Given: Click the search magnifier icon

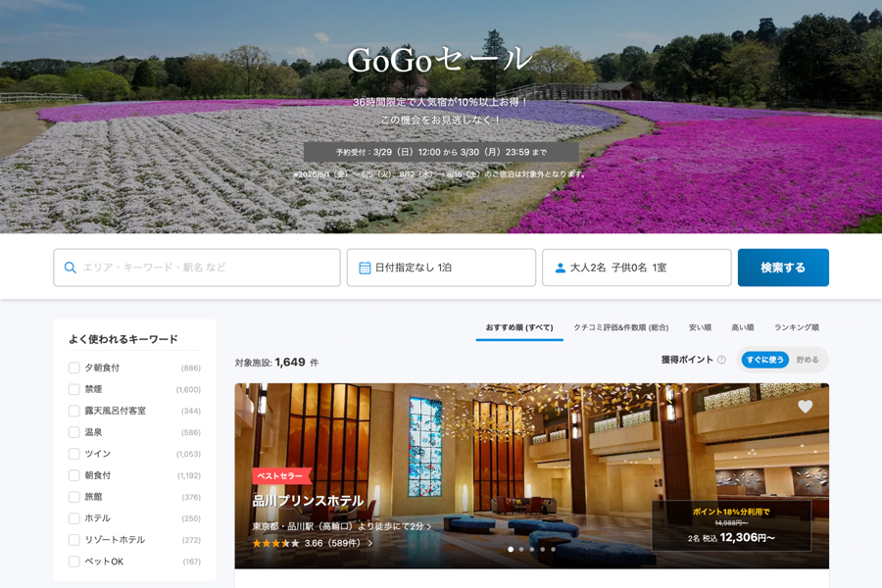Looking at the screenshot, I should (70, 268).
